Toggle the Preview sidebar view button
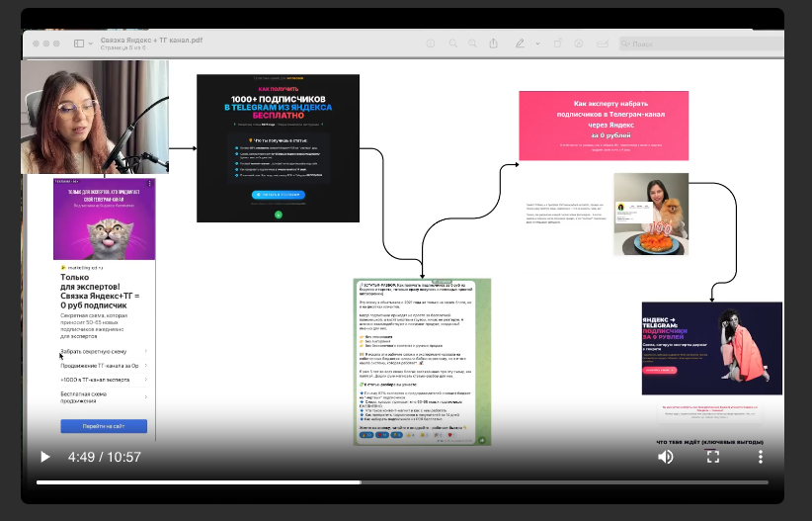Image resolution: width=812 pixels, height=521 pixels. point(79,43)
